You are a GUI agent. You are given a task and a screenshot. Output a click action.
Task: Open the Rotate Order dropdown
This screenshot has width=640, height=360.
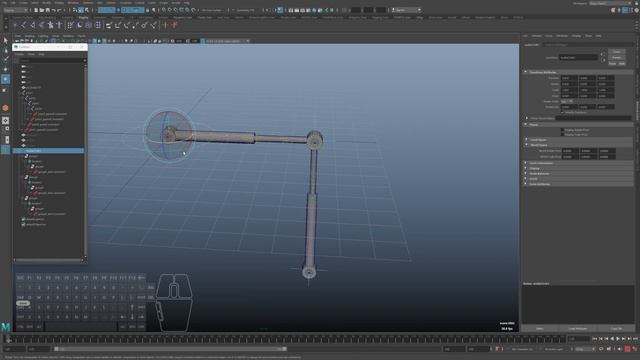567,101
